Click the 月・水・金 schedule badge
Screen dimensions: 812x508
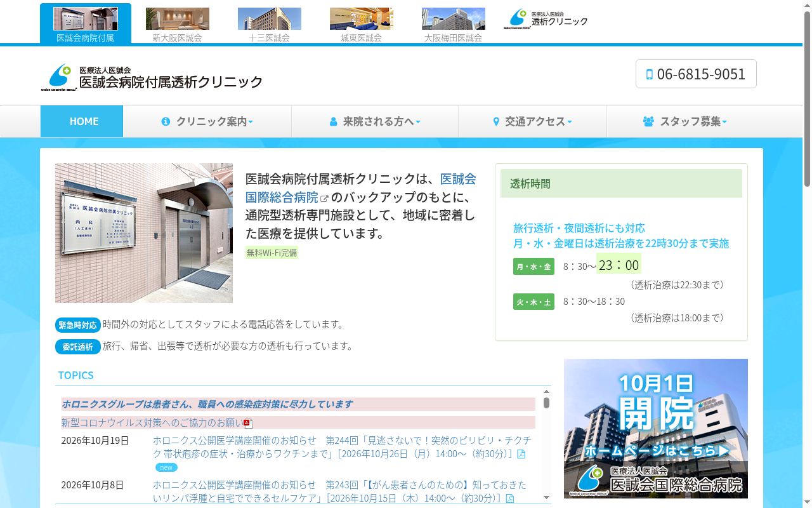[534, 267]
